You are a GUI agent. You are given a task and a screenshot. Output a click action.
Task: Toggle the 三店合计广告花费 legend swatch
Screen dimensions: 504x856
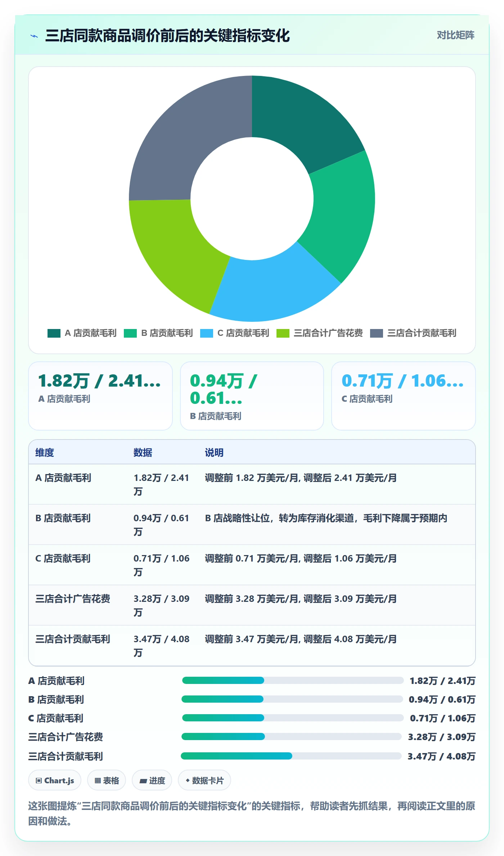click(x=283, y=333)
